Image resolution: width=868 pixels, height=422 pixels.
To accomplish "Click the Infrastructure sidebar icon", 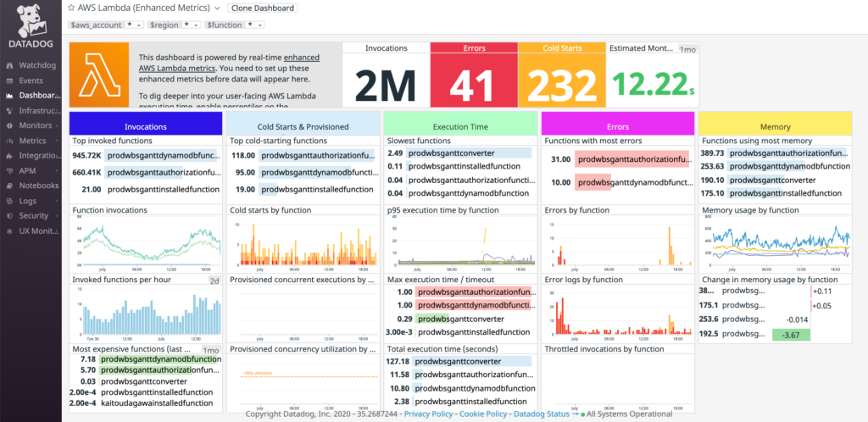I will pyautogui.click(x=9, y=111).
